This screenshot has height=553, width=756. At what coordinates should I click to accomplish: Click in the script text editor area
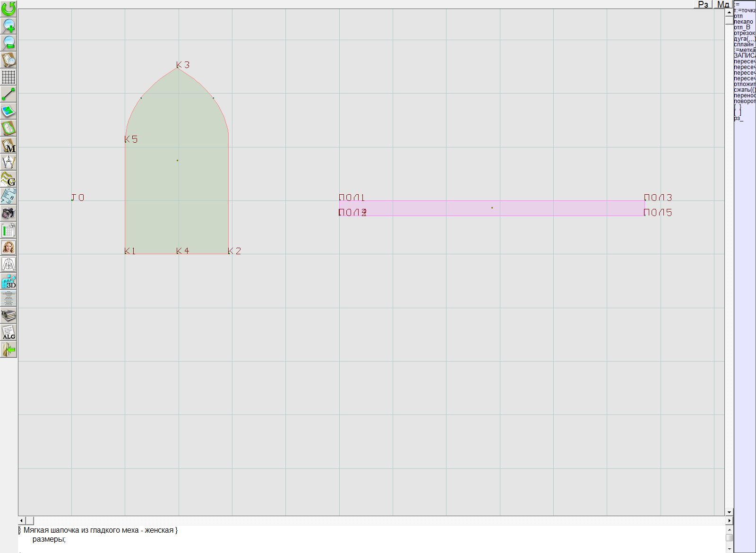331,539
